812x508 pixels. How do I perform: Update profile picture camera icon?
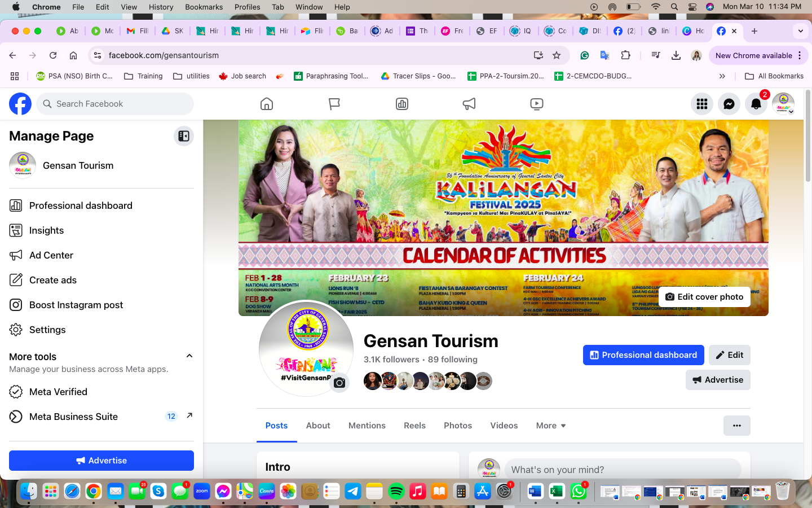coord(339,383)
